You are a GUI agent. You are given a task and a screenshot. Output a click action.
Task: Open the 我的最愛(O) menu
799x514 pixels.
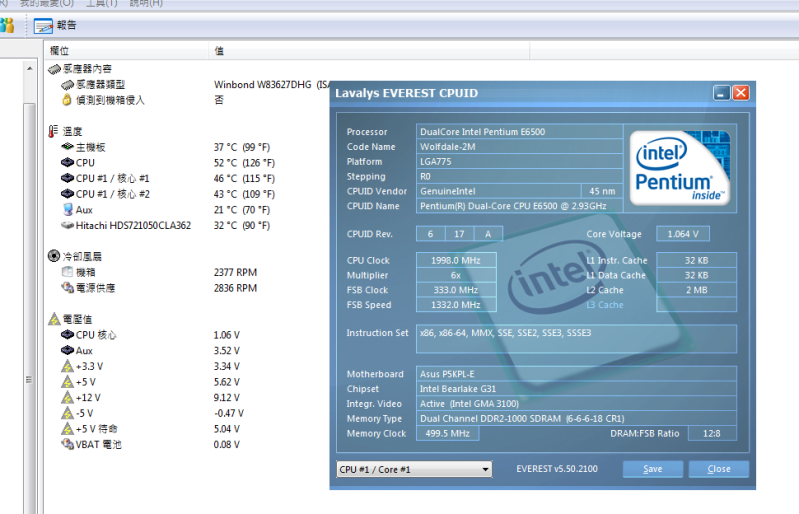(47, 3)
